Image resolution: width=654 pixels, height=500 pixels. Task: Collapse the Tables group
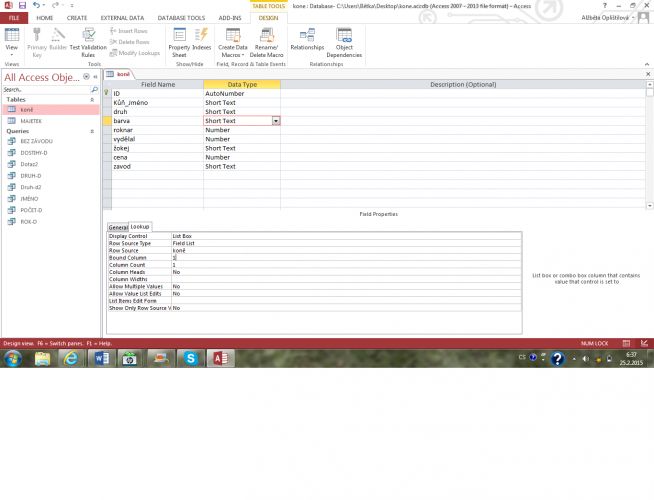coord(92,100)
